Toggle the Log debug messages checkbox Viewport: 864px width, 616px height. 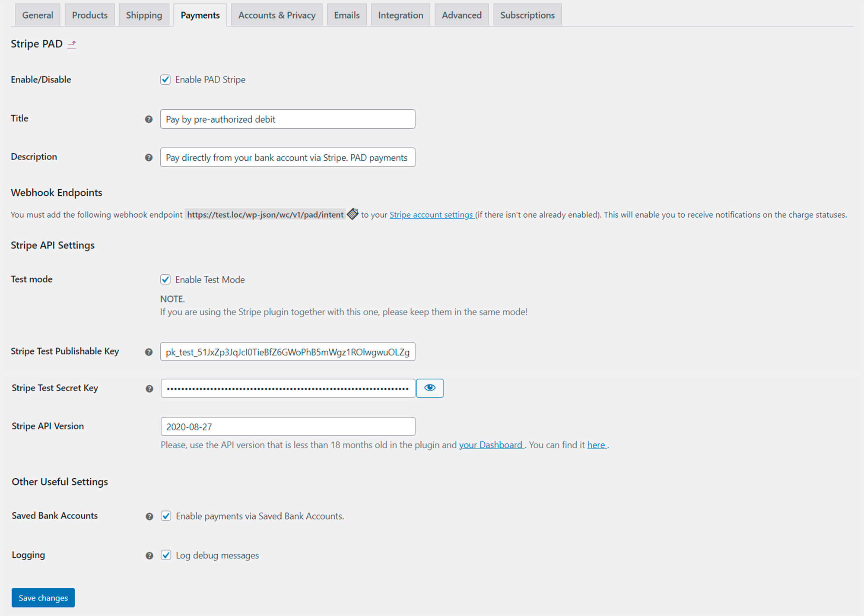click(166, 555)
